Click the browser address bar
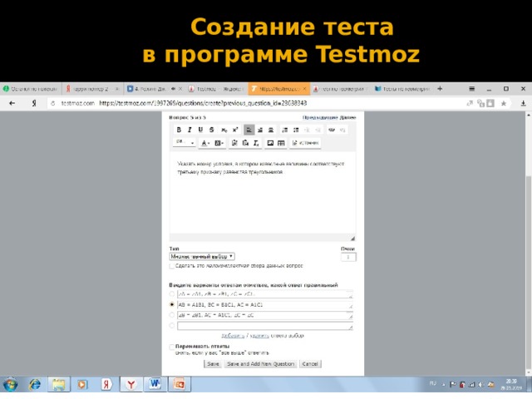This screenshot has height=399, width=532. coord(254,103)
